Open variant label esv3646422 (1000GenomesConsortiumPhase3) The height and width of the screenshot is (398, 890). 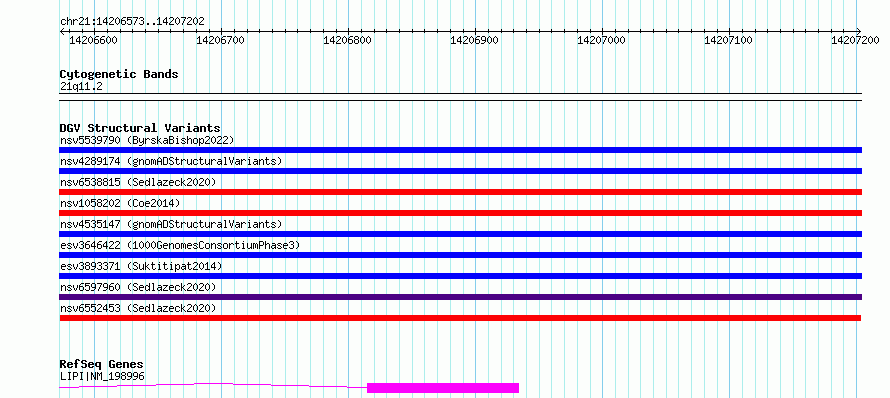180,245
